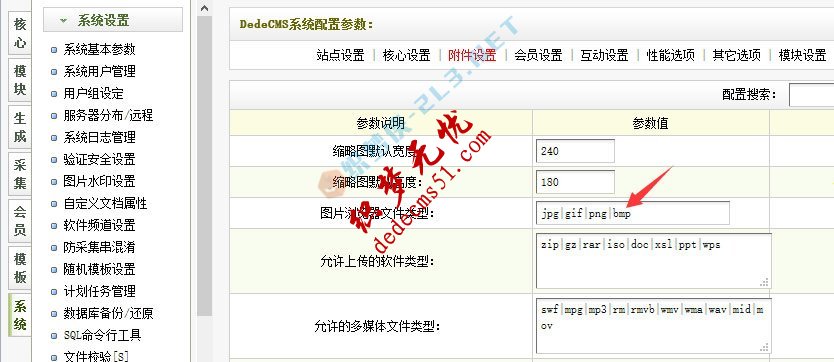This screenshot has height=362, width=834.
Task: Switch to 附件设置 tab
Action: pyautogui.click(x=472, y=55)
